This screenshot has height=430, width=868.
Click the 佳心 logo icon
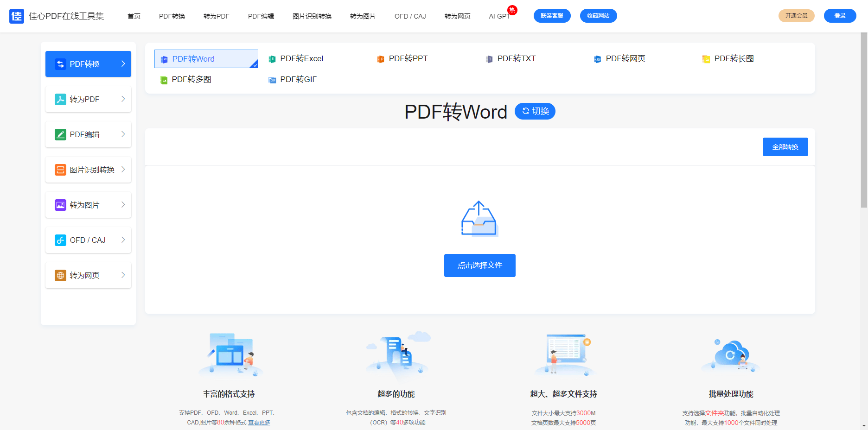coord(17,15)
